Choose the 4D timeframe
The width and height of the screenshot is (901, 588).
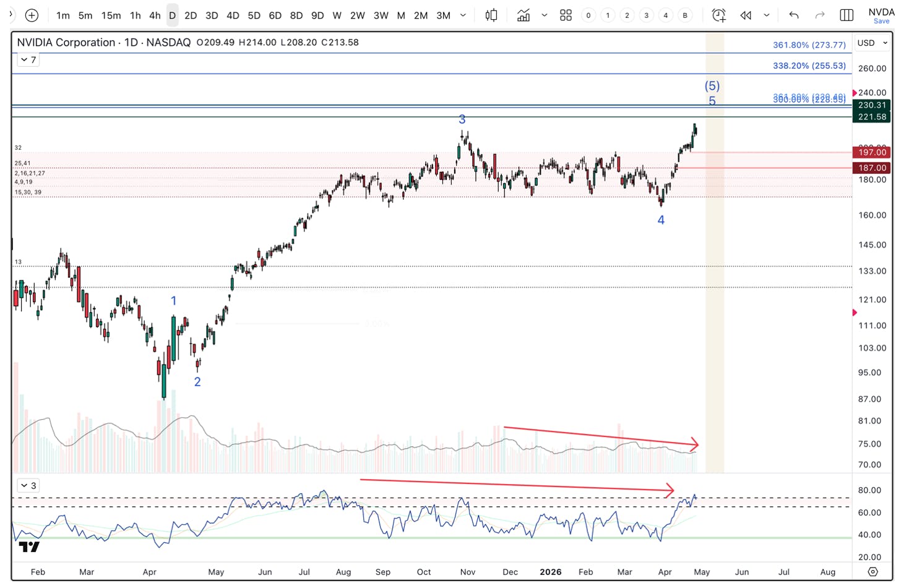click(233, 15)
